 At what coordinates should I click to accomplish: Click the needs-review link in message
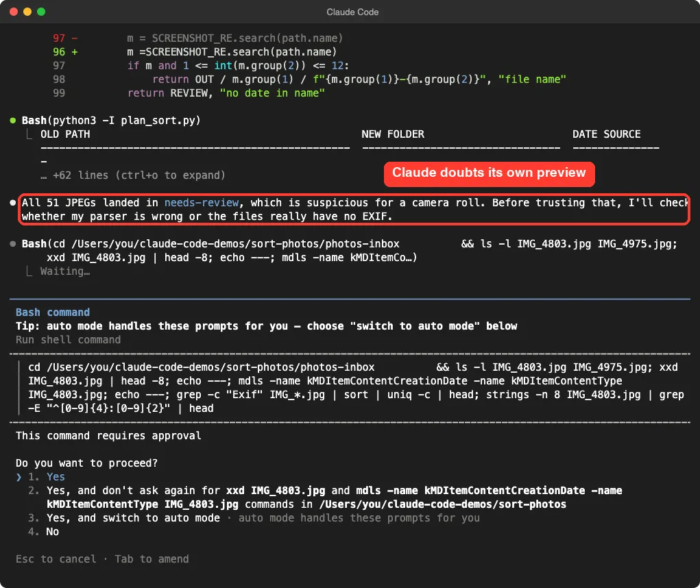coord(202,203)
